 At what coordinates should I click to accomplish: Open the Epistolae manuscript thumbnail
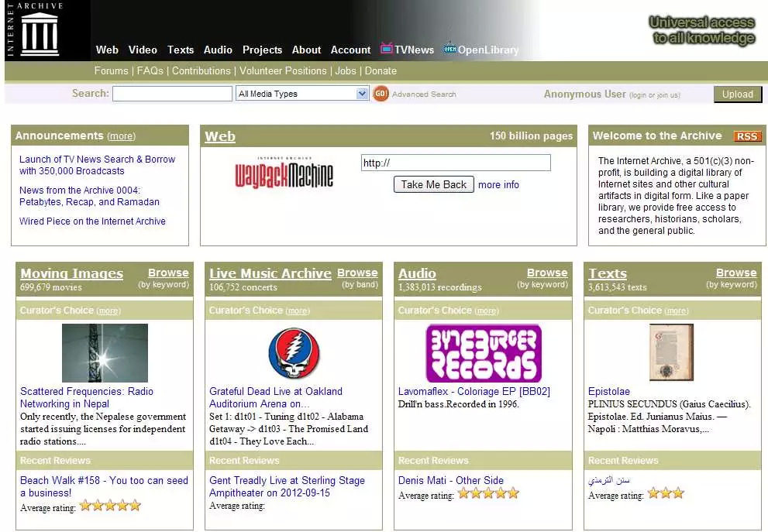(x=671, y=353)
